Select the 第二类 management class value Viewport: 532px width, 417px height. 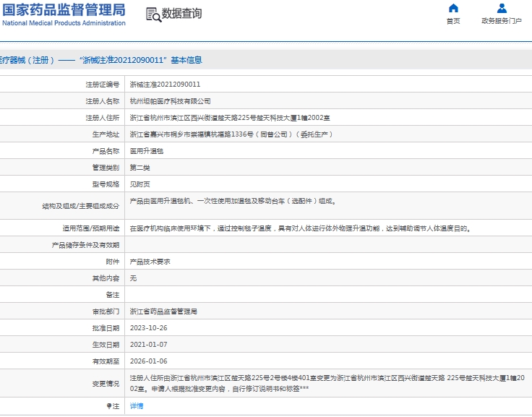pyautogui.click(x=140, y=168)
